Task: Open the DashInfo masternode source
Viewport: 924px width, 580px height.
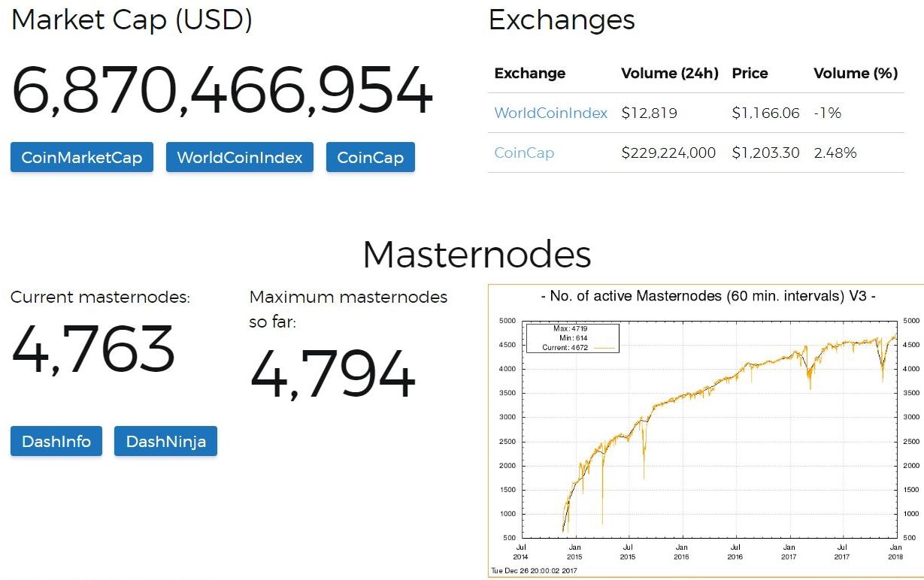Action: coord(56,441)
